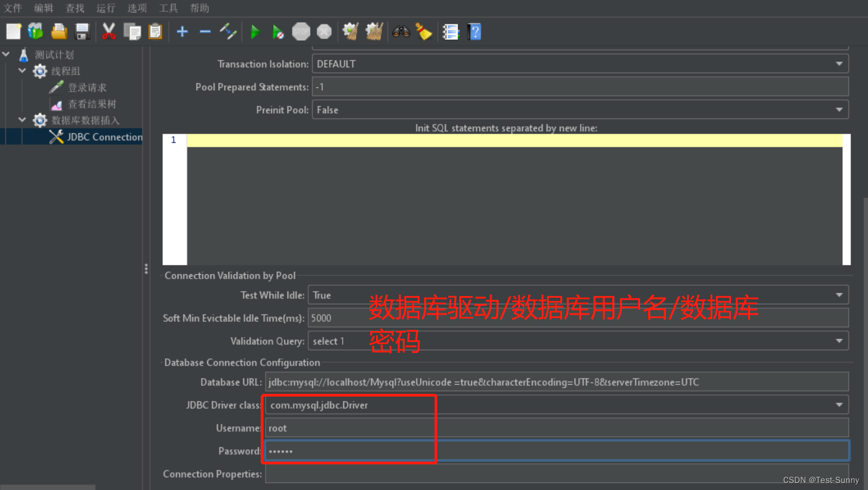Click the Connection Properties field
Image resolution: width=868 pixels, height=490 pixels.
click(x=557, y=474)
